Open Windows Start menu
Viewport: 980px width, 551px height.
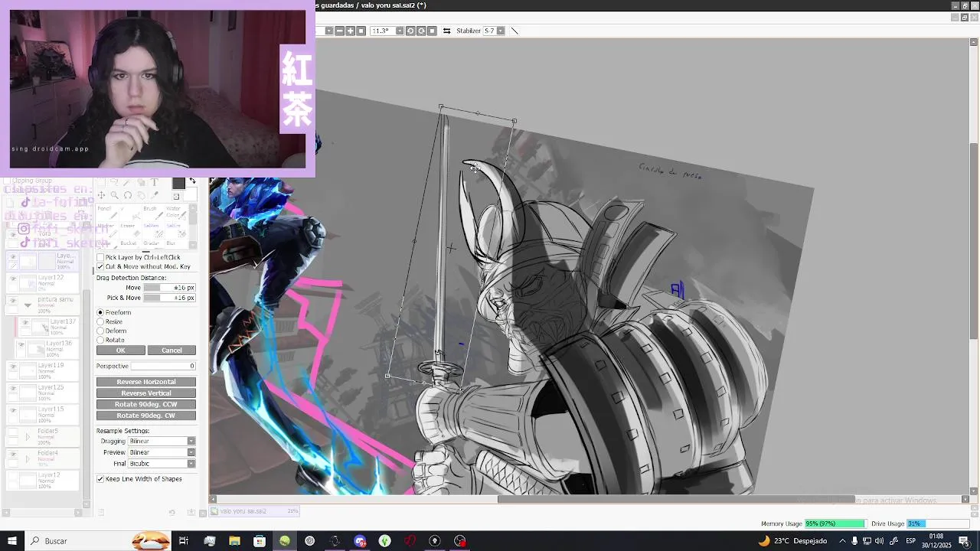[x=11, y=541]
